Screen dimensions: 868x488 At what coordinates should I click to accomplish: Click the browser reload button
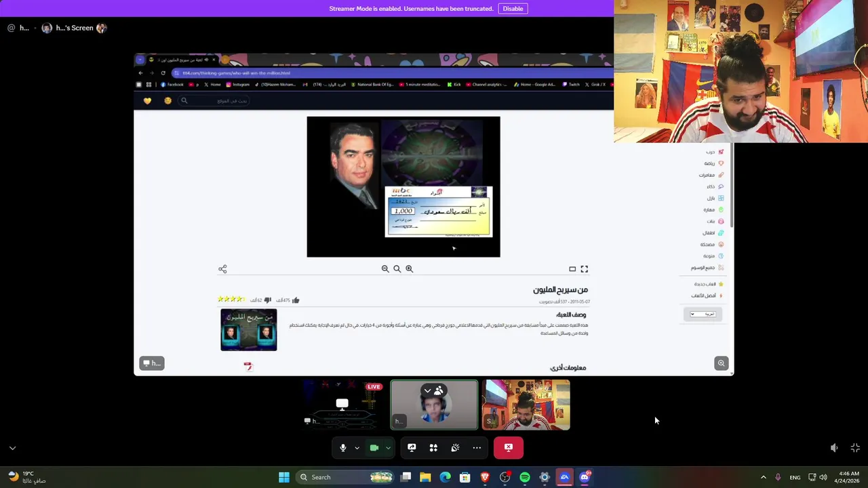point(163,73)
